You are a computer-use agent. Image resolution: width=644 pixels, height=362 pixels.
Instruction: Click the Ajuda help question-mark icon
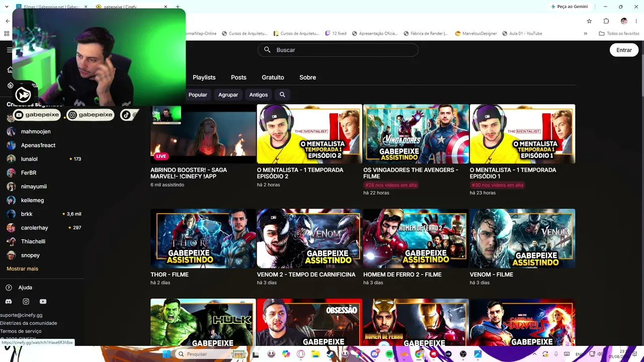pyautogui.click(x=9, y=288)
